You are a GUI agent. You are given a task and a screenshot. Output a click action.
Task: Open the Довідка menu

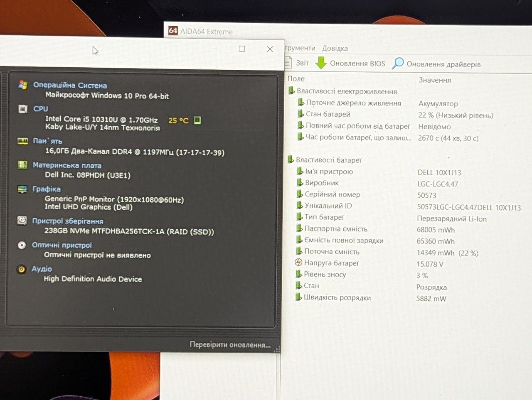coord(335,48)
